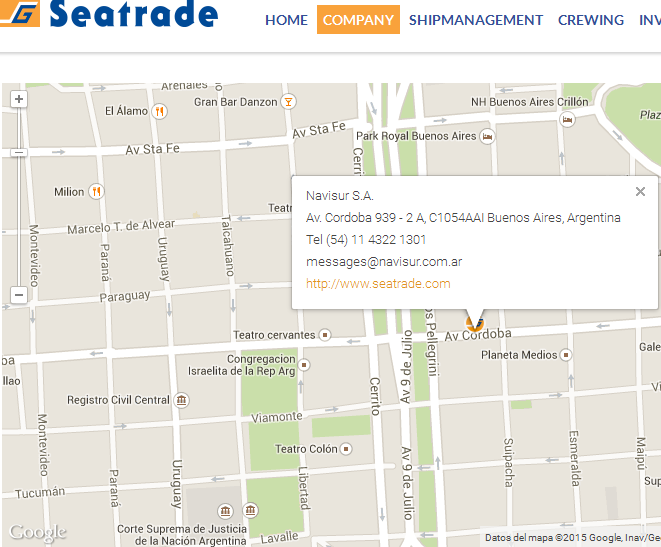This screenshot has width=661, height=547.
Task: Click the Paraguay street label
Action: click(x=125, y=296)
